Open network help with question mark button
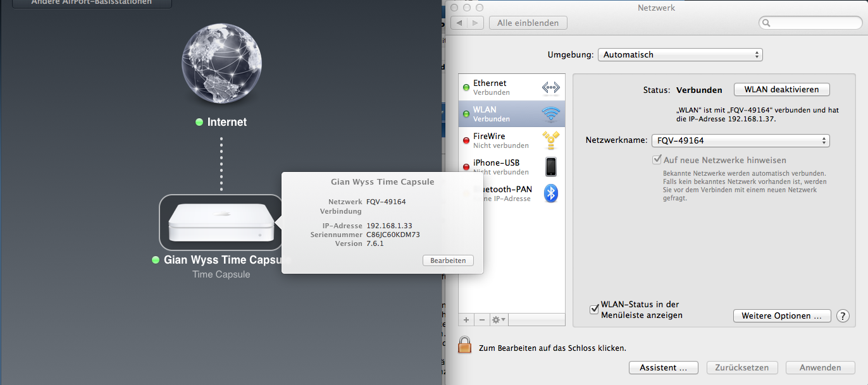The image size is (868, 385). (x=843, y=315)
